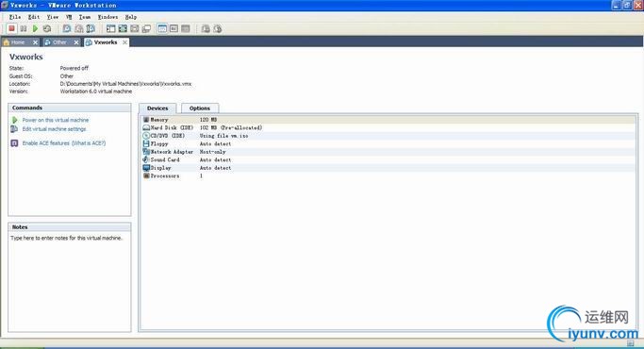Image resolution: width=644 pixels, height=349 pixels.
Task: Click the Enable ACE features link
Action: tap(46, 143)
